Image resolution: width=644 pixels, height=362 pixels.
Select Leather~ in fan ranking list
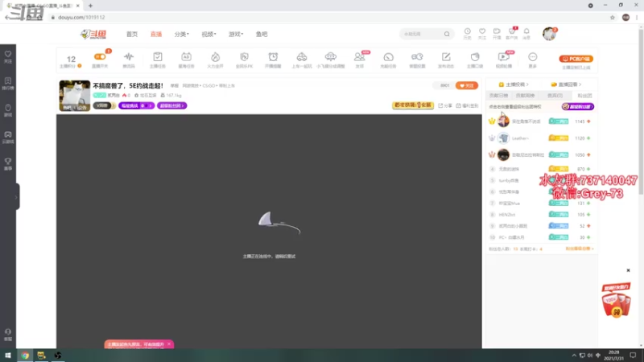coord(520,138)
